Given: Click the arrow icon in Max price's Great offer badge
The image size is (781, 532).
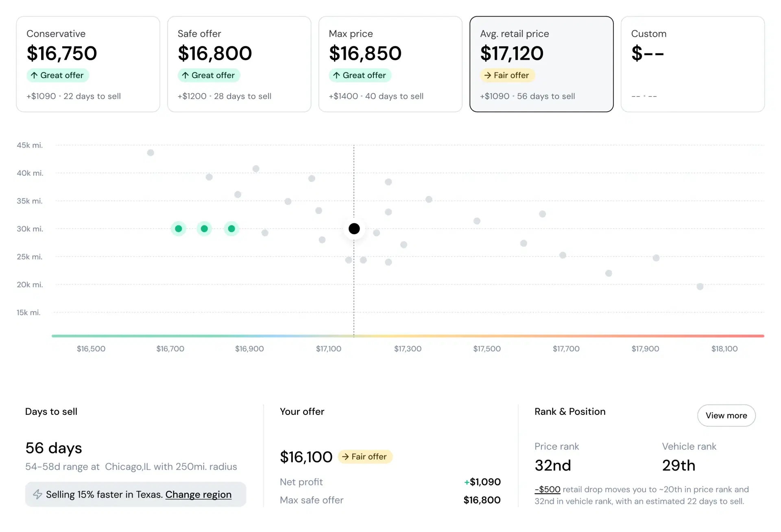Looking at the screenshot, I should 338,75.
